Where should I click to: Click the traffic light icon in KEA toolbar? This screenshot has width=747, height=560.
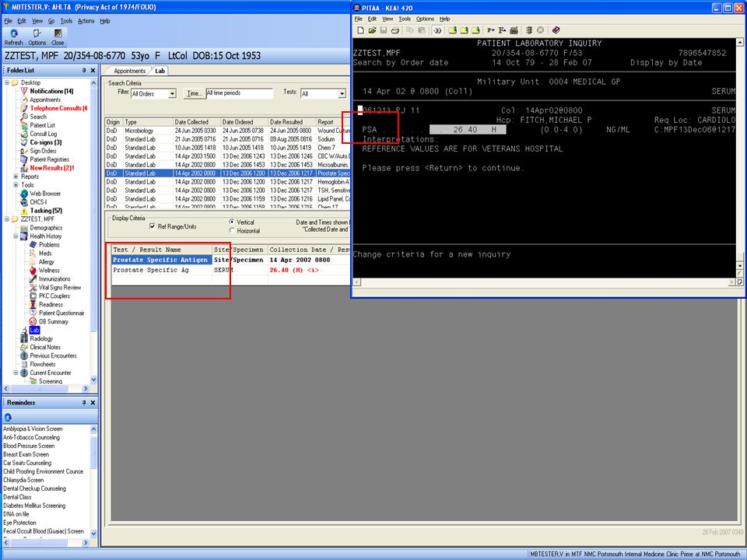(529, 30)
